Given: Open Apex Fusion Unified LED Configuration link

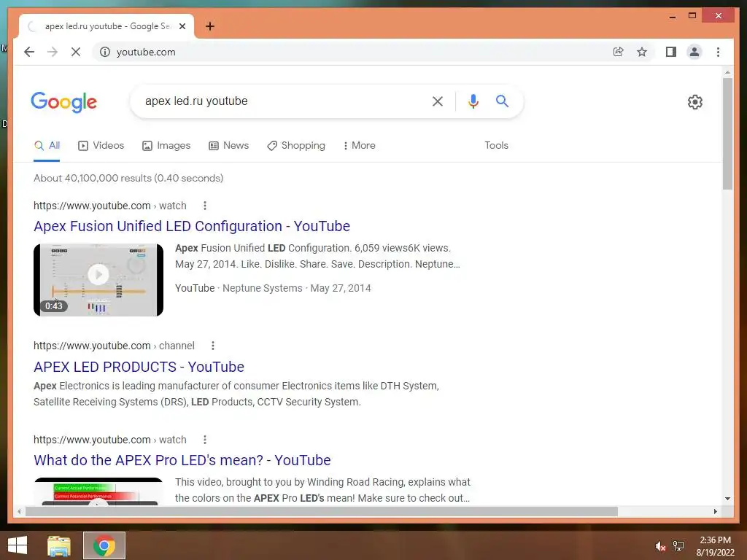Looking at the screenshot, I should coord(192,226).
